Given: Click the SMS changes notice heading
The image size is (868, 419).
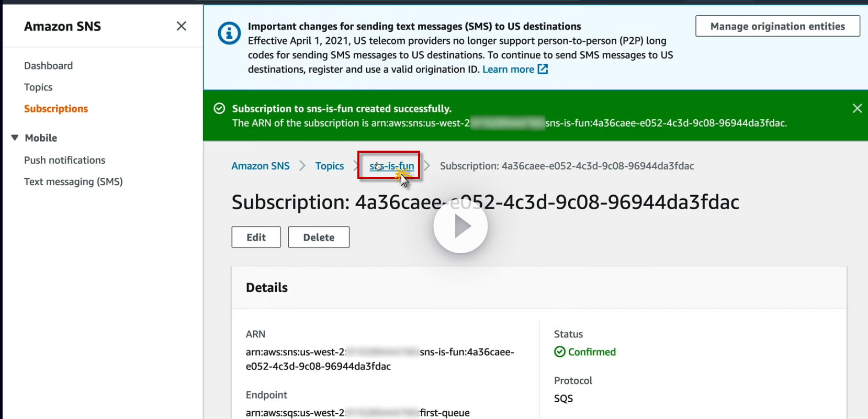Looking at the screenshot, I should [x=414, y=26].
